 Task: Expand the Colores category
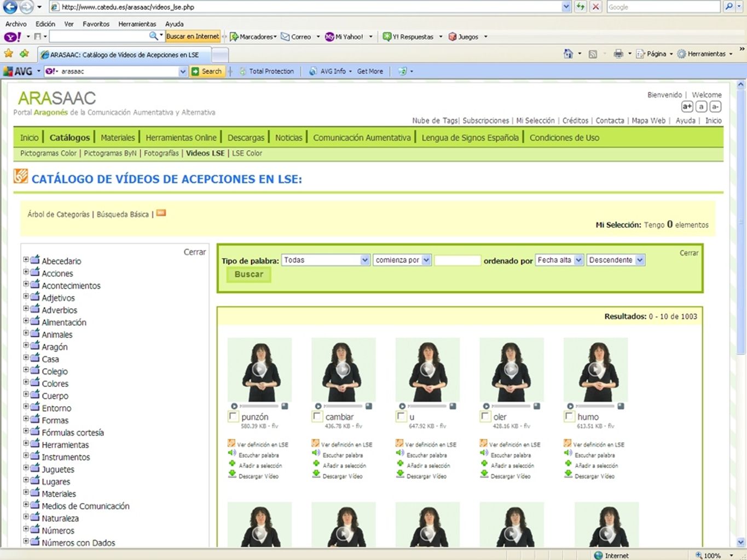[x=26, y=382]
